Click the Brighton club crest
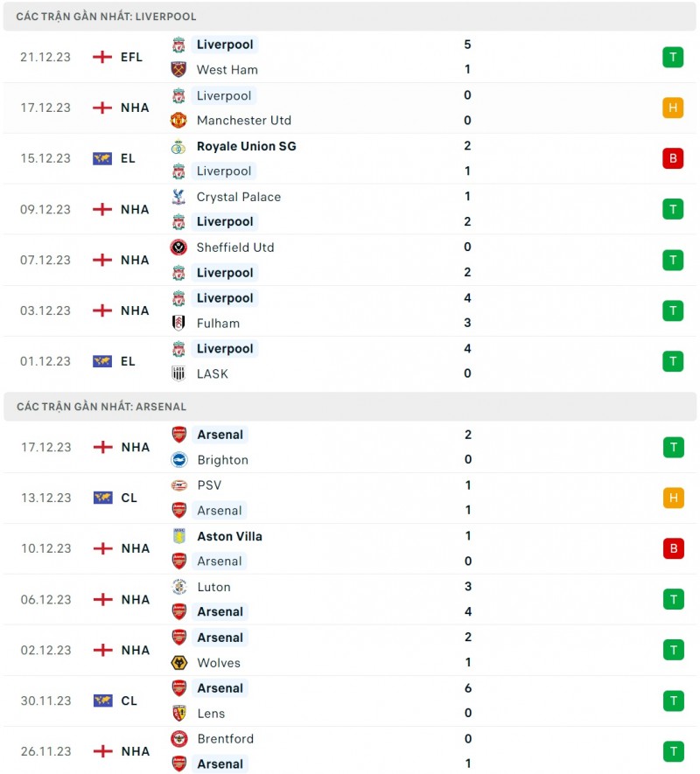Image resolution: width=700 pixels, height=774 pixels. click(x=178, y=460)
